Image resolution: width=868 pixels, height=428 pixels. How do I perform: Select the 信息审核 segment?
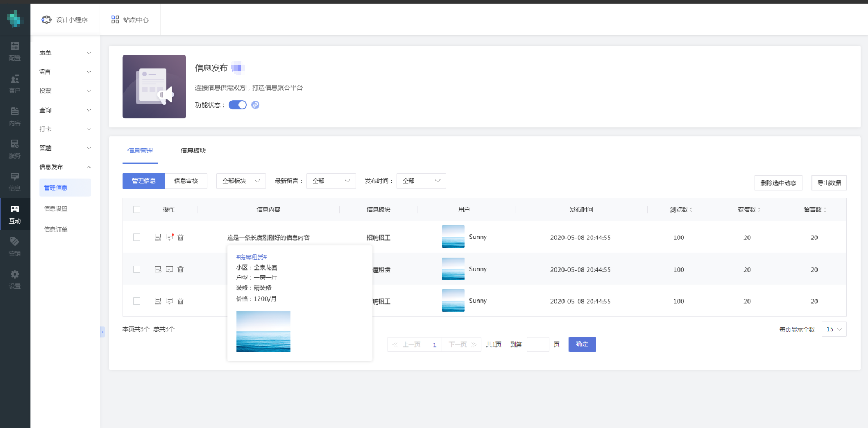186,181
